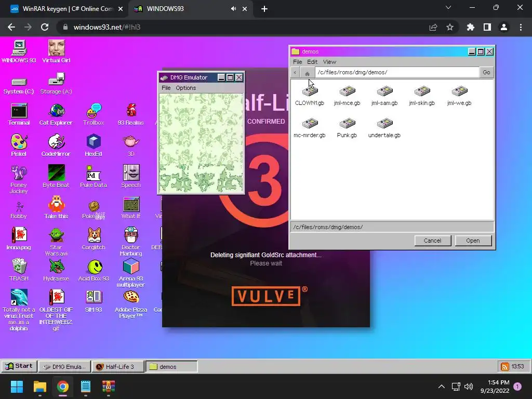Open the Trollbox chat icon
The width and height of the screenshot is (532, 399).
(x=94, y=114)
